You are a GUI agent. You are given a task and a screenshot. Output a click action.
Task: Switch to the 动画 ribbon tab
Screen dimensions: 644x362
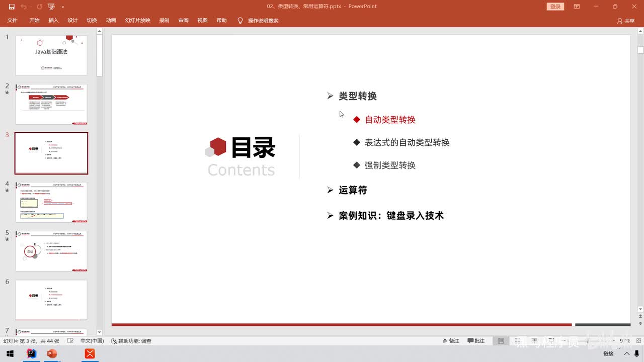(x=111, y=21)
